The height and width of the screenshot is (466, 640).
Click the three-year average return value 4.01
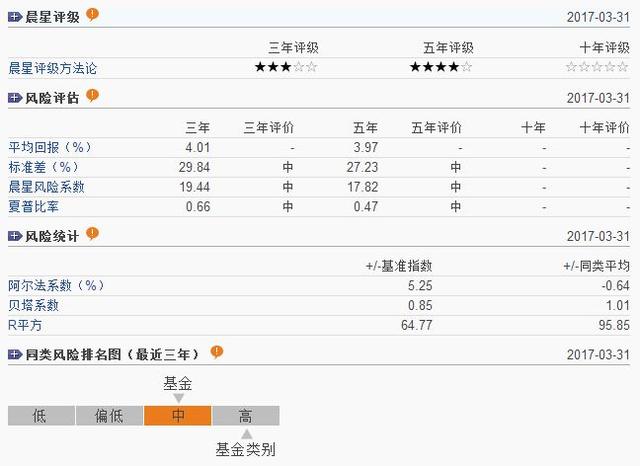pyautogui.click(x=198, y=147)
